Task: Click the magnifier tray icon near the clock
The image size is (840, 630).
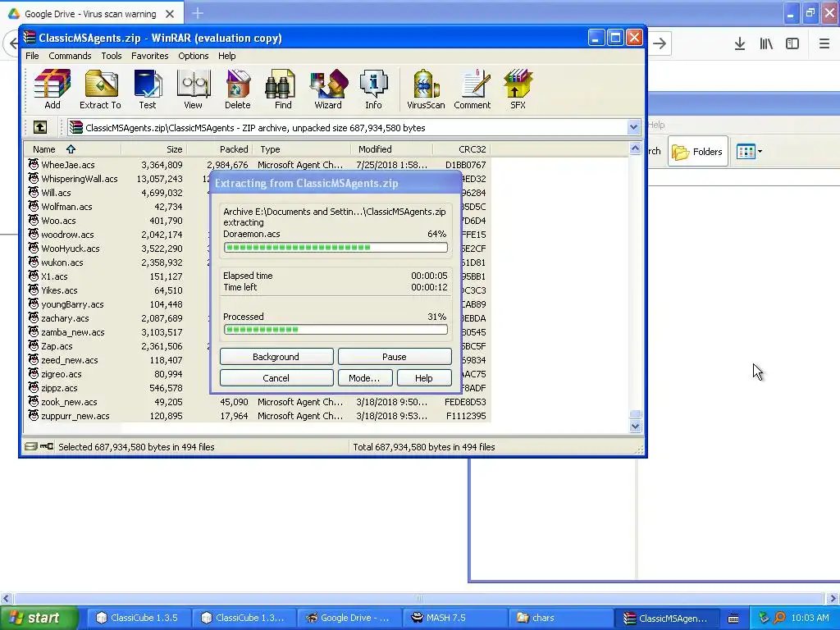Action: tap(779, 618)
